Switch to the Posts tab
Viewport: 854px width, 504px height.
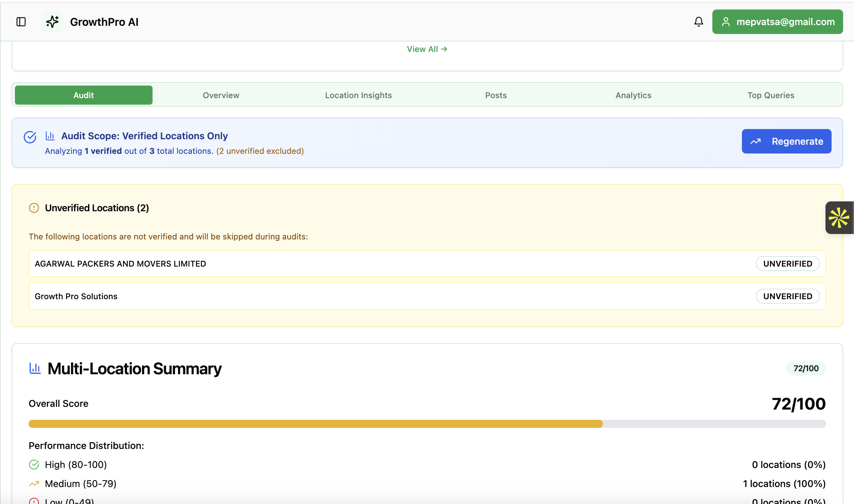click(496, 95)
